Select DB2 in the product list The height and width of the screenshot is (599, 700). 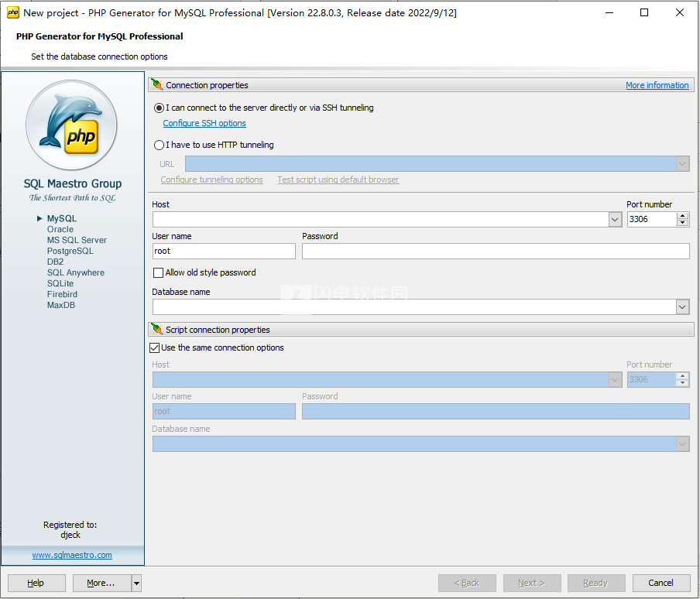55,262
